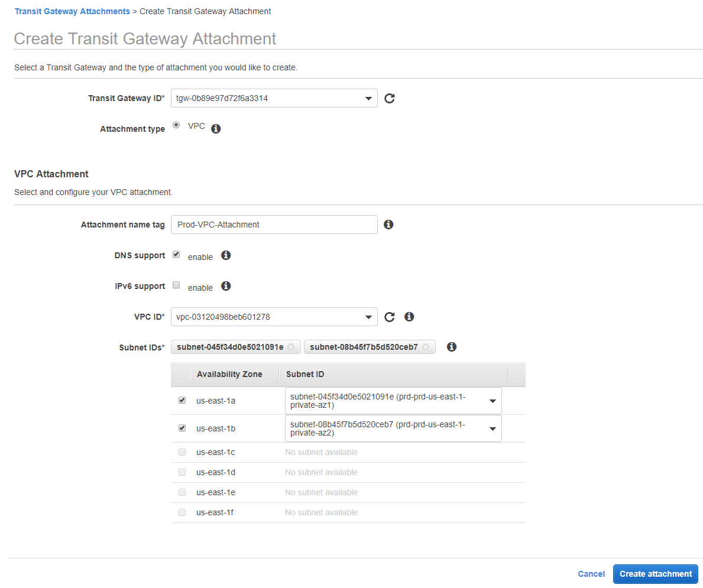The width and height of the screenshot is (703, 588).
Task: Refresh the VPC ID list
Action: tap(389, 317)
